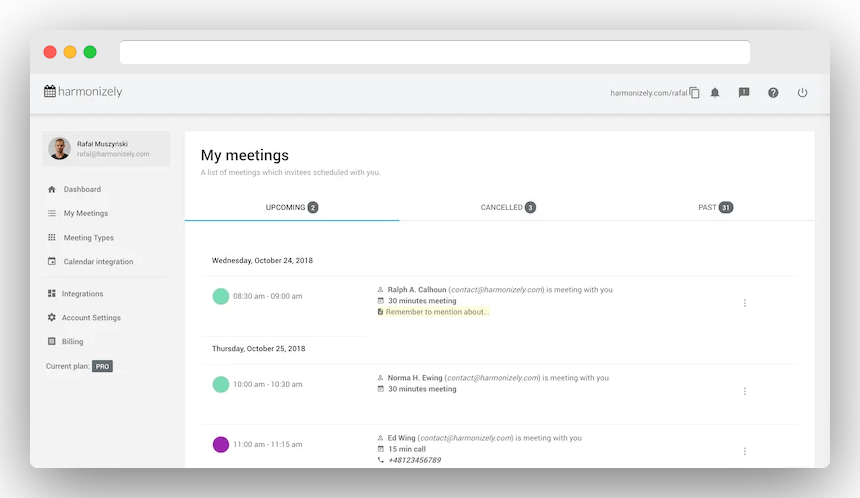Switch to the Upcoming tab

pyautogui.click(x=292, y=207)
